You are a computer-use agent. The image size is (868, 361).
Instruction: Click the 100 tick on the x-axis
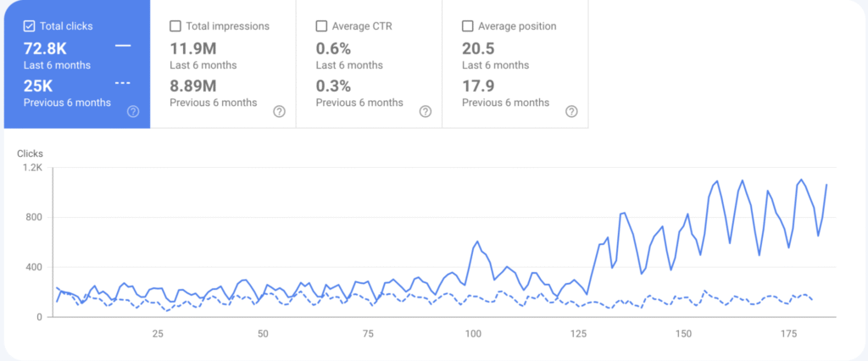[x=473, y=333]
